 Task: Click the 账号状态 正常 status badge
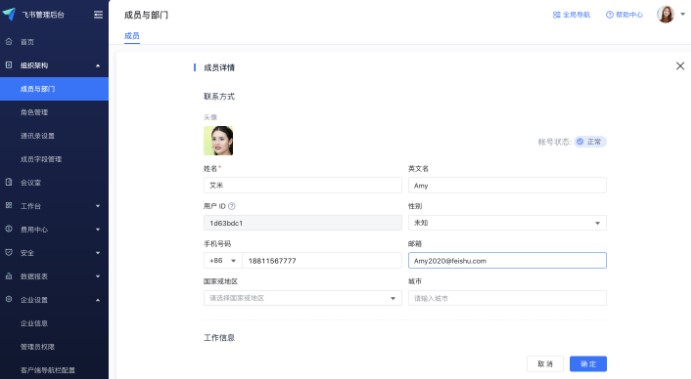pos(590,141)
